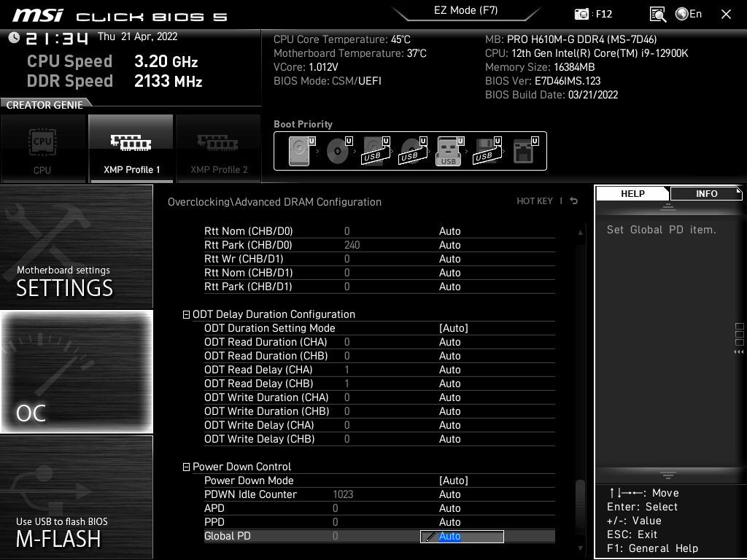The width and height of the screenshot is (747, 560).
Task: Select ODT Write Duration (CHA) value
Action: coord(449,397)
